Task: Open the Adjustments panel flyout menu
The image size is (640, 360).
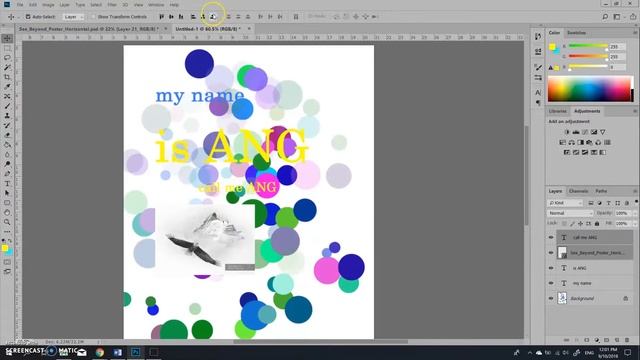Action: pos(635,111)
